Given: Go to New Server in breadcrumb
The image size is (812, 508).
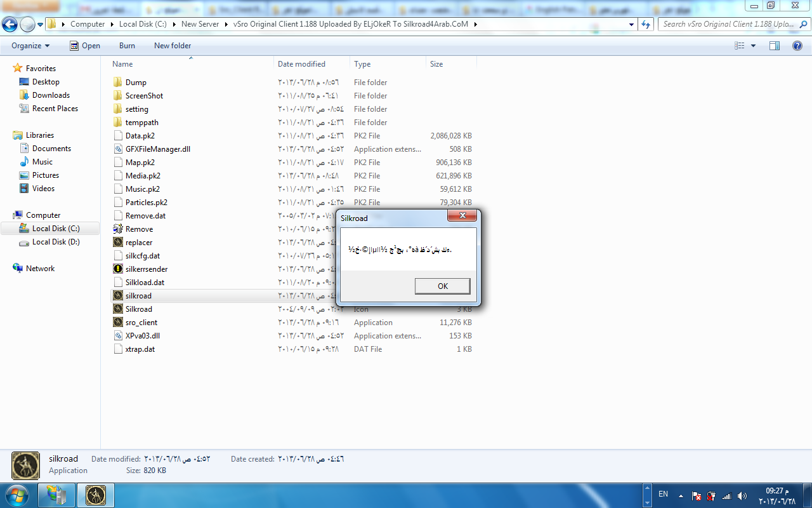Looking at the screenshot, I should [200, 24].
